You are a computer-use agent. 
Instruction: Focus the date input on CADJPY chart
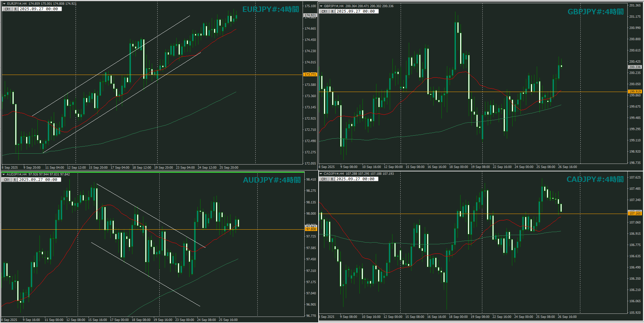pos(357,179)
